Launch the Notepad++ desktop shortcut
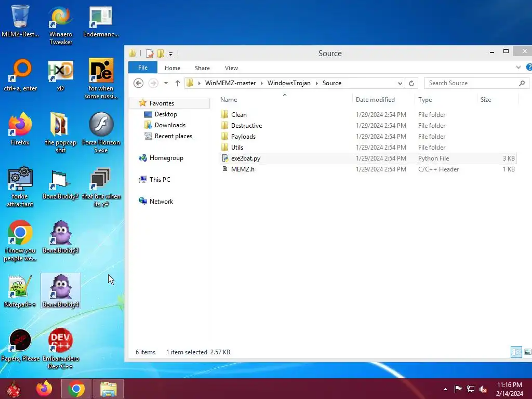This screenshot has height=399, width=532. tap(20, 291)
